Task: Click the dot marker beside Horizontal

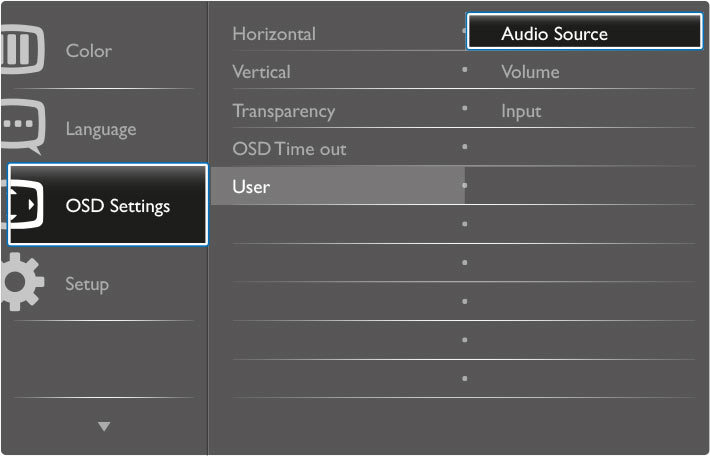Action: [465, 31]
